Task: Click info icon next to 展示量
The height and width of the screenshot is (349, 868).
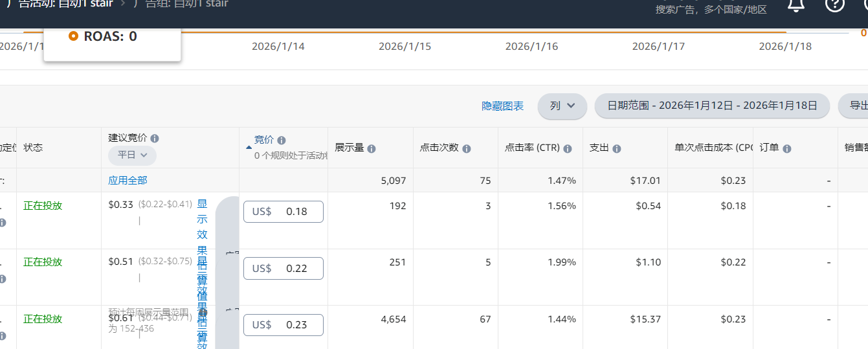Action: coord(372,148)
